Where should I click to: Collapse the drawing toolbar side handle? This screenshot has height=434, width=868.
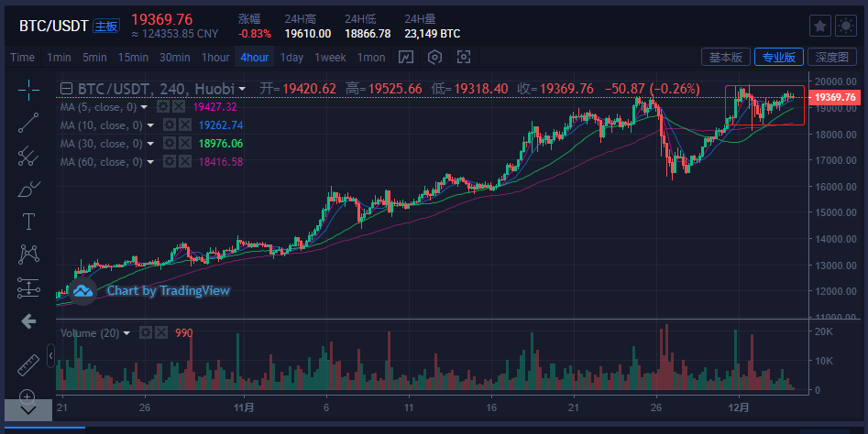[x=51, y=355]
